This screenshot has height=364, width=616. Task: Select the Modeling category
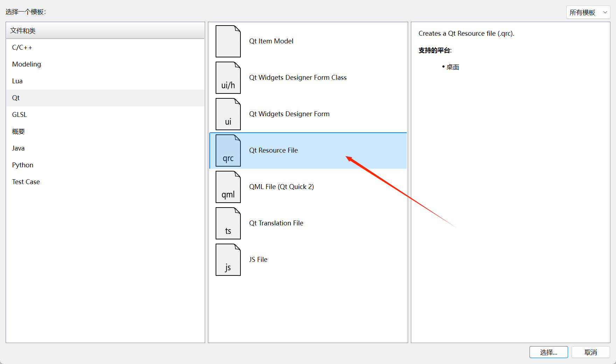coord(105,64)
